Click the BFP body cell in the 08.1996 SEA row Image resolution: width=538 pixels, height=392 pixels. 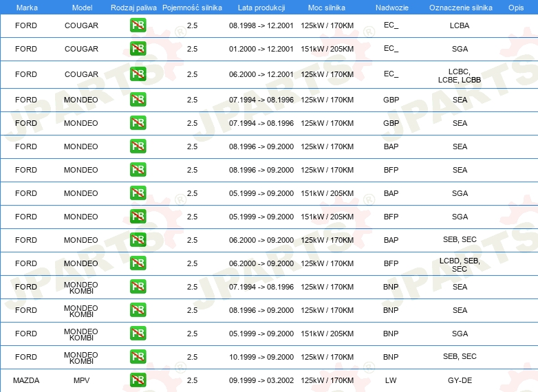coord(391,170)
